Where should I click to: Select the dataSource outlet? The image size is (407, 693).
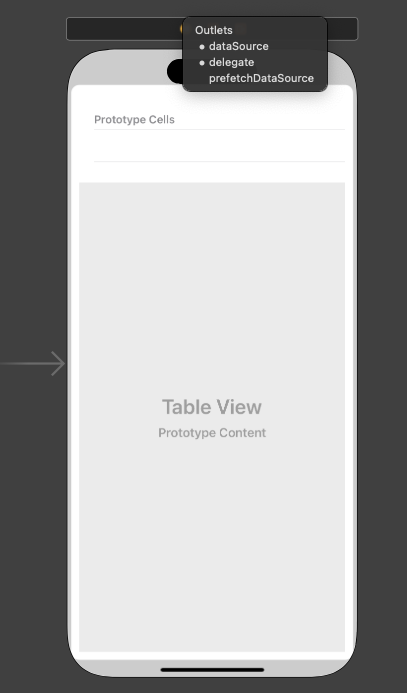click(239, 46)
